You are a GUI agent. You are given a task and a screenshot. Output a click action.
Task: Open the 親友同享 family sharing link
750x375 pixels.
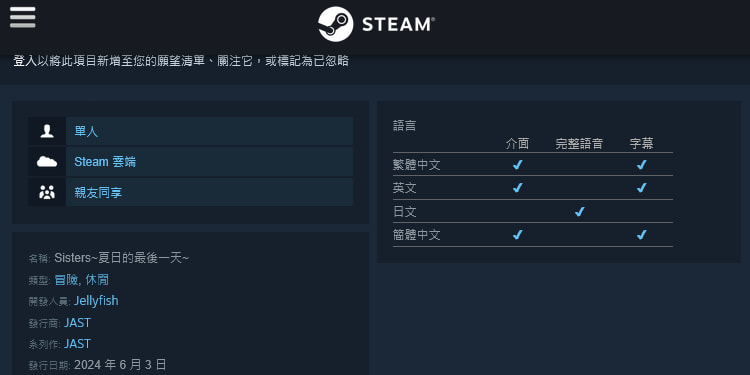click(x=98, y=193)
